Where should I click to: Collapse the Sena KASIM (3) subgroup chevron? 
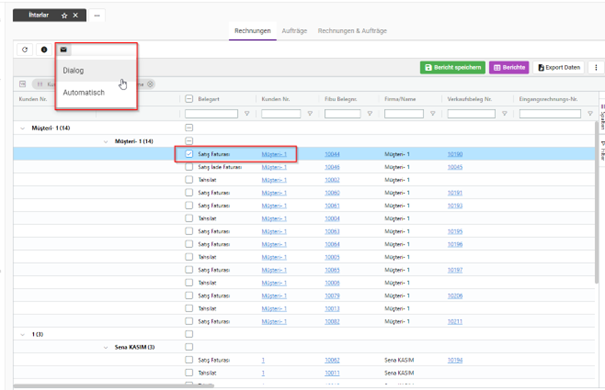tap(106, 348)
